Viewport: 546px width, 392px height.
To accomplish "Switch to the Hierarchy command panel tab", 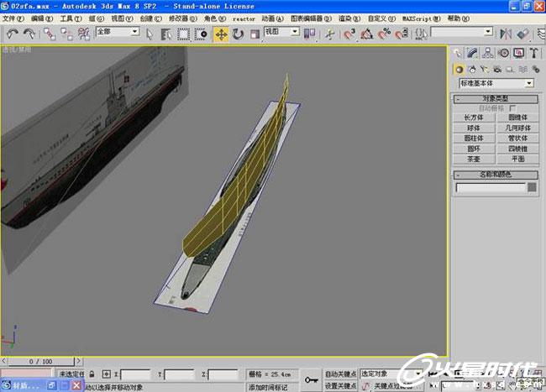I will click(x=487, y=53).
